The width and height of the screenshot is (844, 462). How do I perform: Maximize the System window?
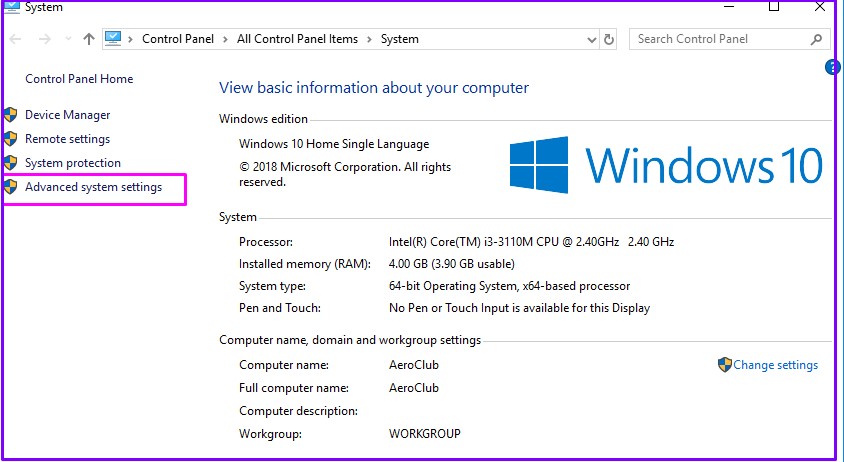pos(774,6)
